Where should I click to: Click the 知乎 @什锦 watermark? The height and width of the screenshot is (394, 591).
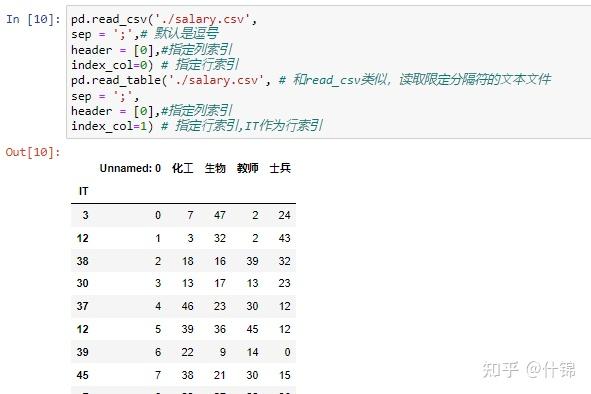point(529,369)
